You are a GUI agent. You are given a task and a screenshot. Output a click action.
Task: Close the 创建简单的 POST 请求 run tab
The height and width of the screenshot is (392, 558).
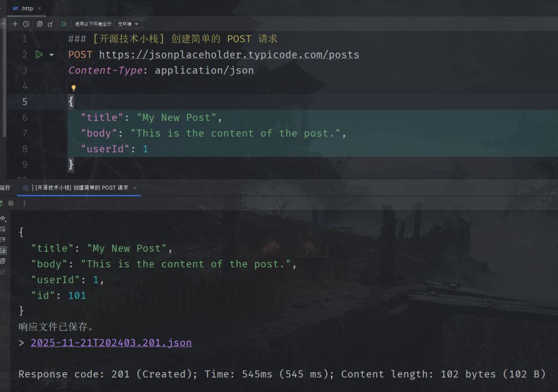(x=135, y=188)
